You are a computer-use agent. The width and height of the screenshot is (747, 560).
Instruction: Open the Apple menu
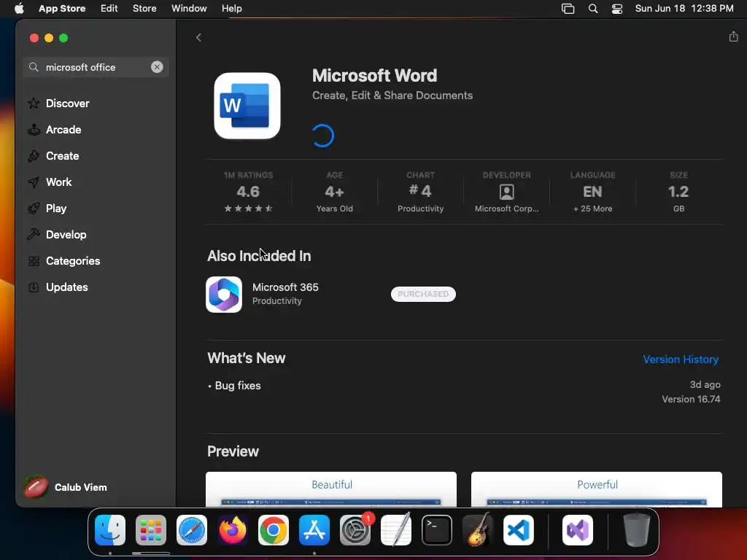(x=19, y=9)
